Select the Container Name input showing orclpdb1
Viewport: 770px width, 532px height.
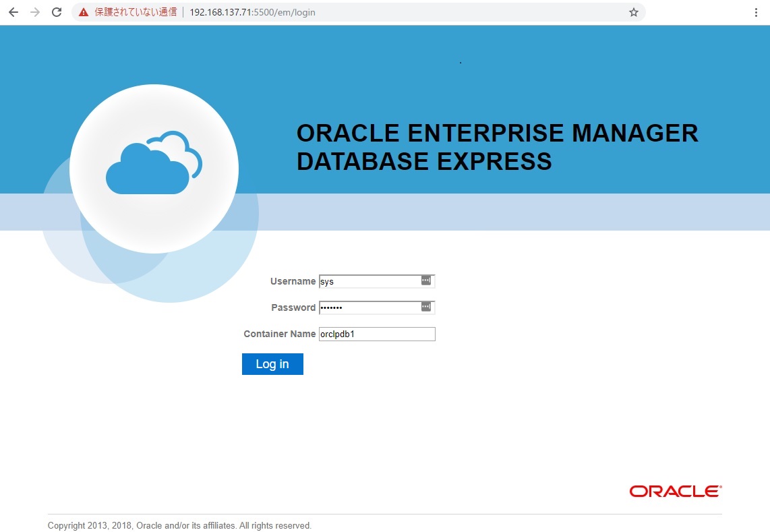(376, 333)
